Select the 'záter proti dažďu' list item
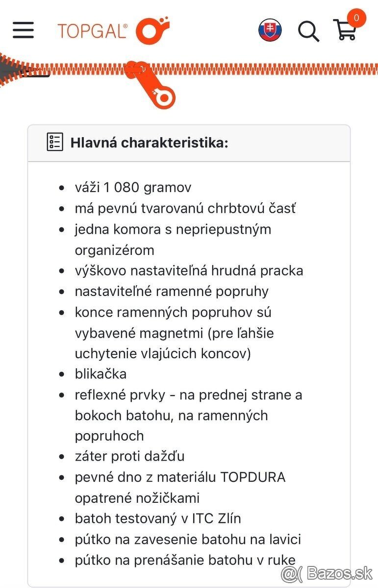 129,456
